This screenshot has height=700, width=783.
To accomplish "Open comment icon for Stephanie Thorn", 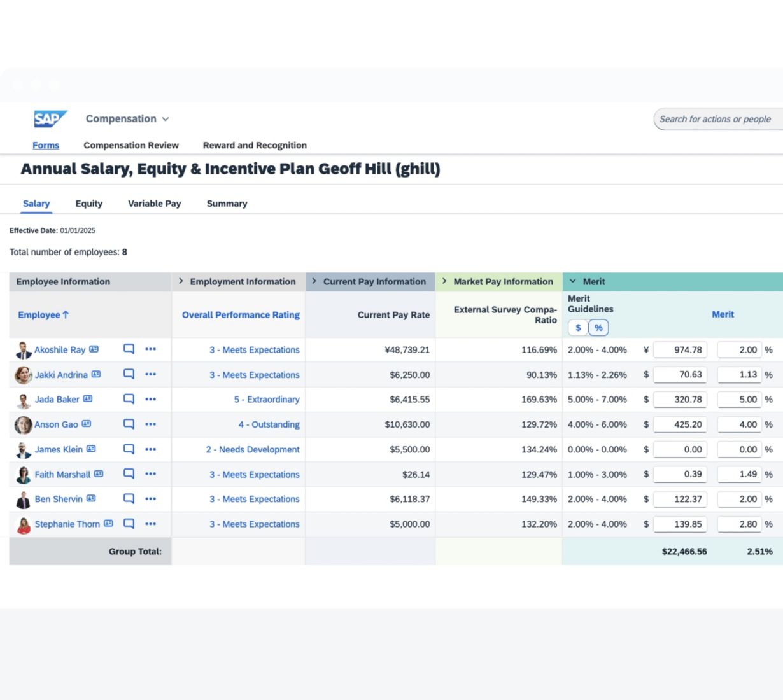I will (129, 524).
